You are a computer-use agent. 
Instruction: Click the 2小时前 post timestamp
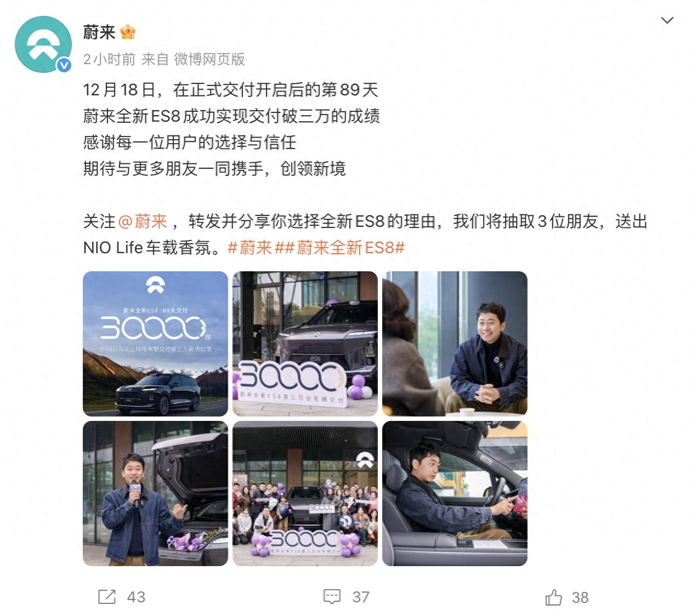click(x=109, y=59)
